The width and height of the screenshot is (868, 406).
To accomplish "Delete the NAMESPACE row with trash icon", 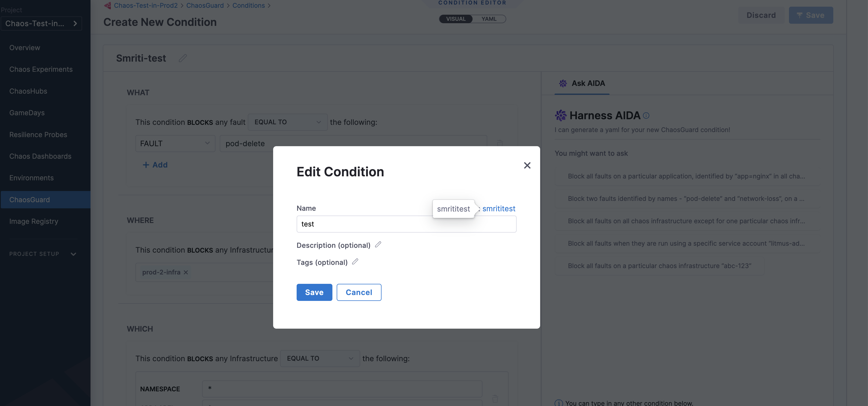I will click(495, 399).
